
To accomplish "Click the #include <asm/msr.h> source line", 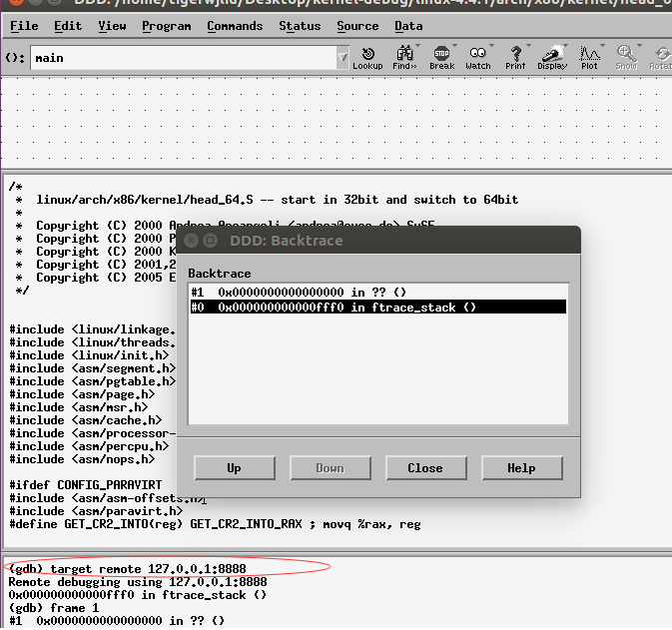I will click(x=79, y=406).
